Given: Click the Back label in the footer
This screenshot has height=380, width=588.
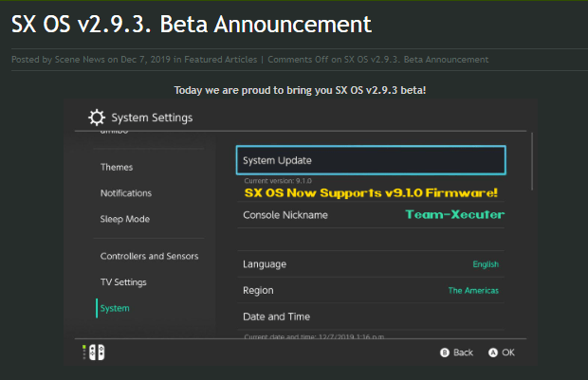Looking at the screenshot, I should (463, 353).
